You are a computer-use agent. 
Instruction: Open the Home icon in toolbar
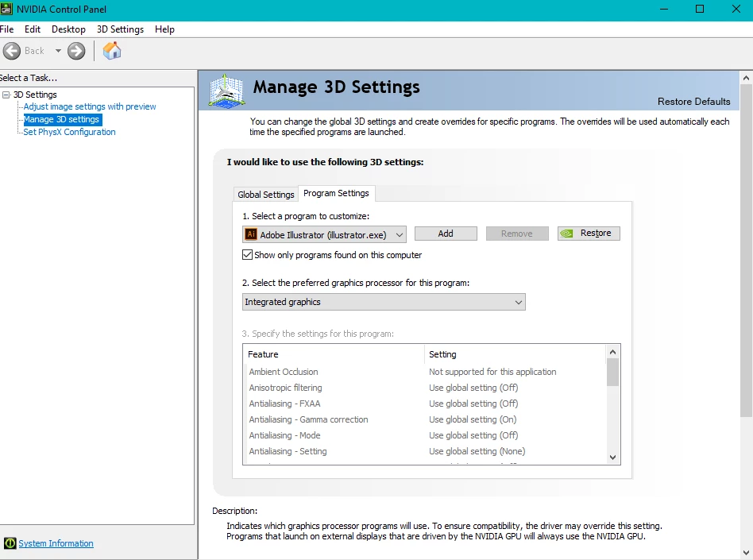click(112, 50)
